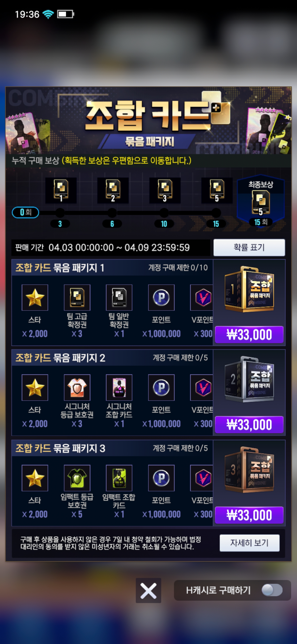Tap the Star icon in package 1
Screen dimensions: 297x644
coord(35,297)
